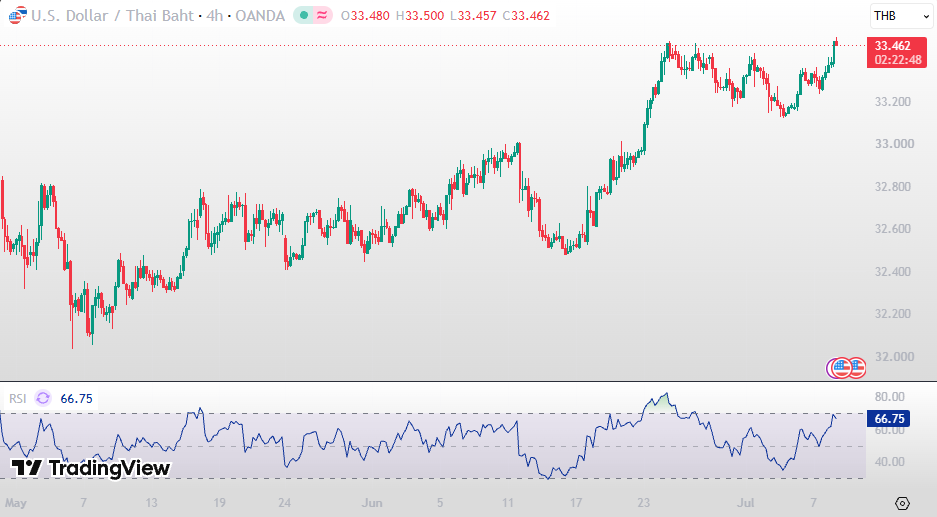This screenshot has height=517, width=937.
Task: Click the USD/THB flag pair icon
Action: tap(18, 15)
